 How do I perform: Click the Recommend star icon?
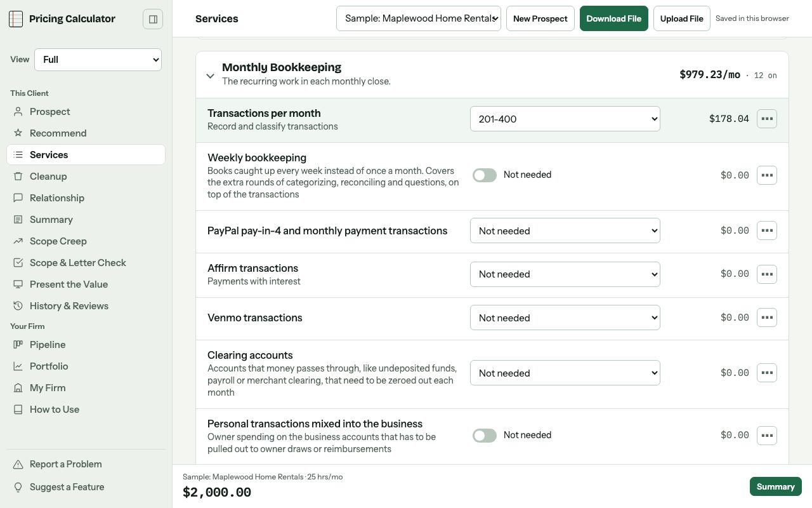coord(18,133)
